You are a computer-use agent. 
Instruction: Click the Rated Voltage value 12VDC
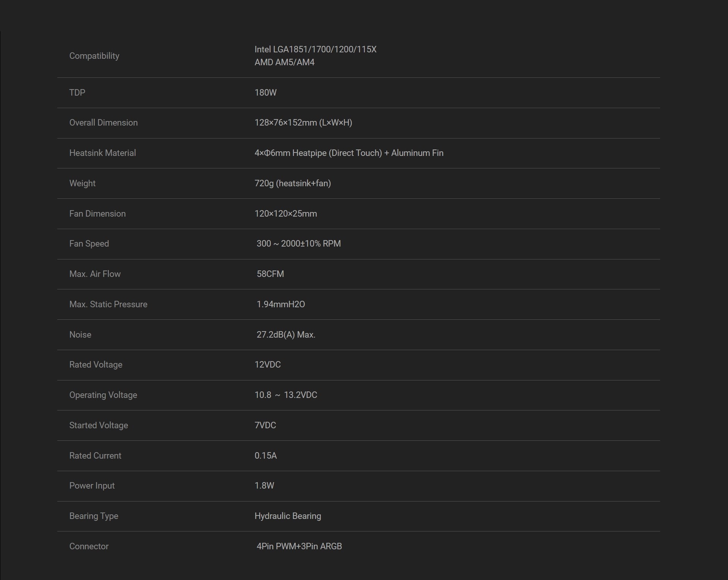point(267,365)
